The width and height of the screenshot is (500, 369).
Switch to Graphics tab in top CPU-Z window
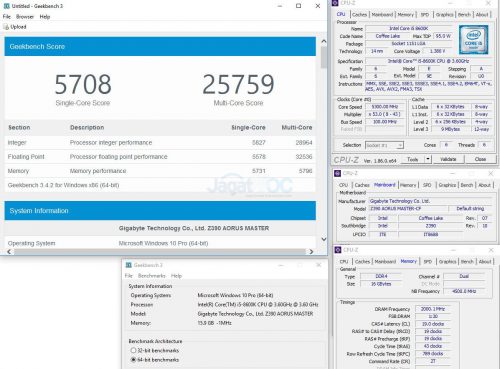coord(444,15)
